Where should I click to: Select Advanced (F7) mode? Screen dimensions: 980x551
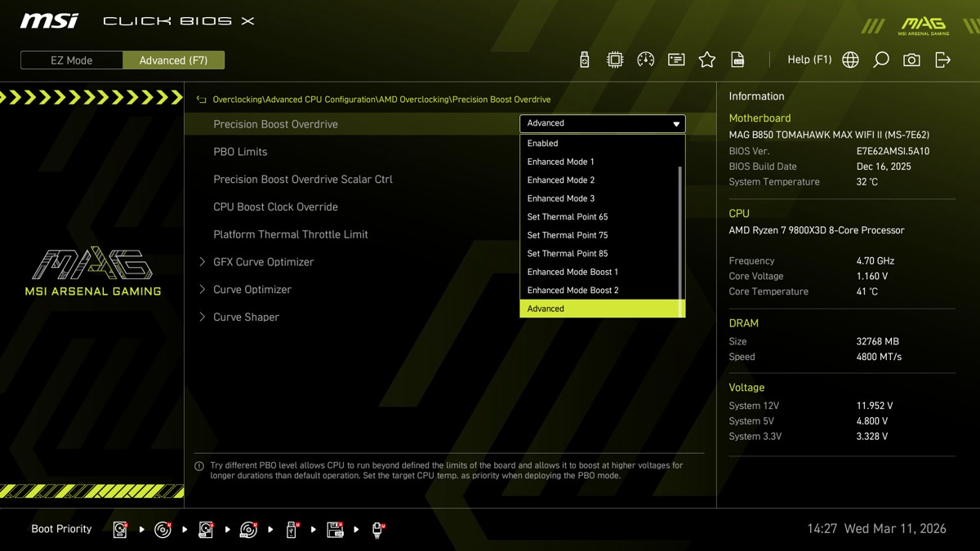point(173,60)
